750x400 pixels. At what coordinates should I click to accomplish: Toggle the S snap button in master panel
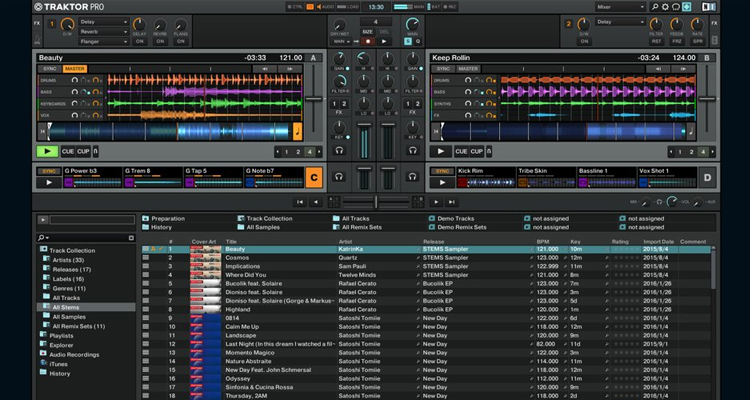click(x=408, y=42)
